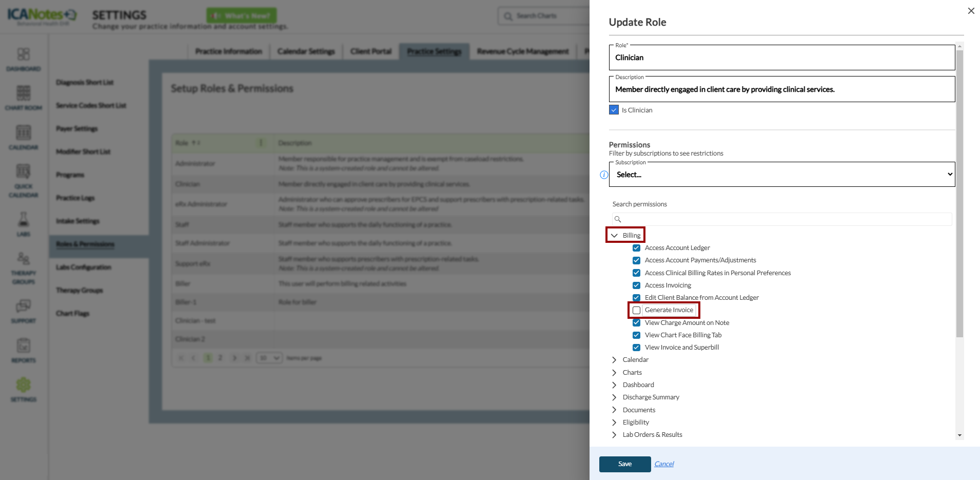Go to page 2 of roles
Viewport: 980px width, 480px height.
point(220,358)
